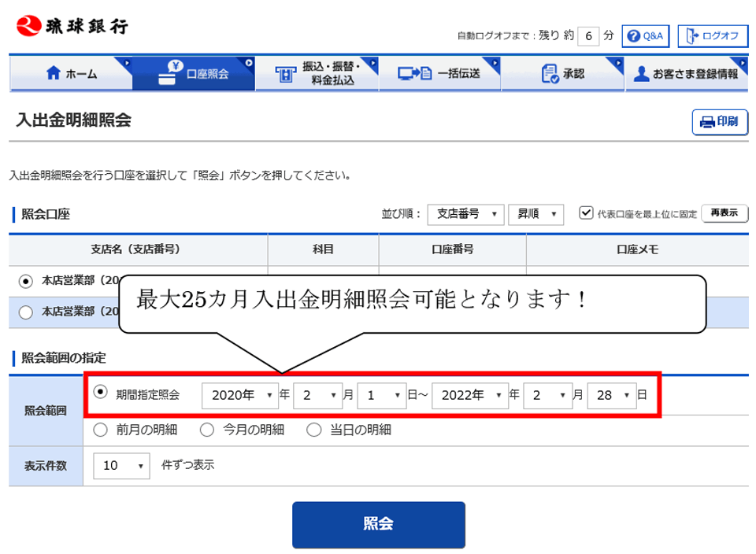Viewport: 756px width, 554px height.
Task: Choose the 今月の明細 radio option
Action: point(207,430)
